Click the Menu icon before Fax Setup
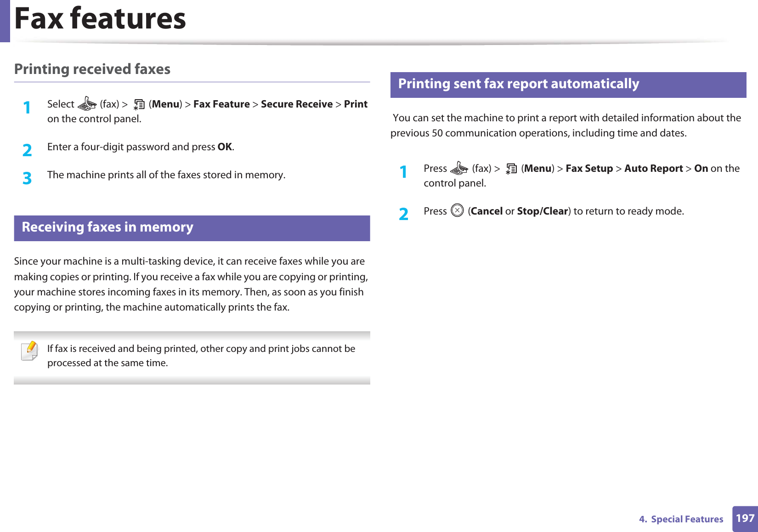Viewport: 758px width, 532px height. tap(511, 170)
